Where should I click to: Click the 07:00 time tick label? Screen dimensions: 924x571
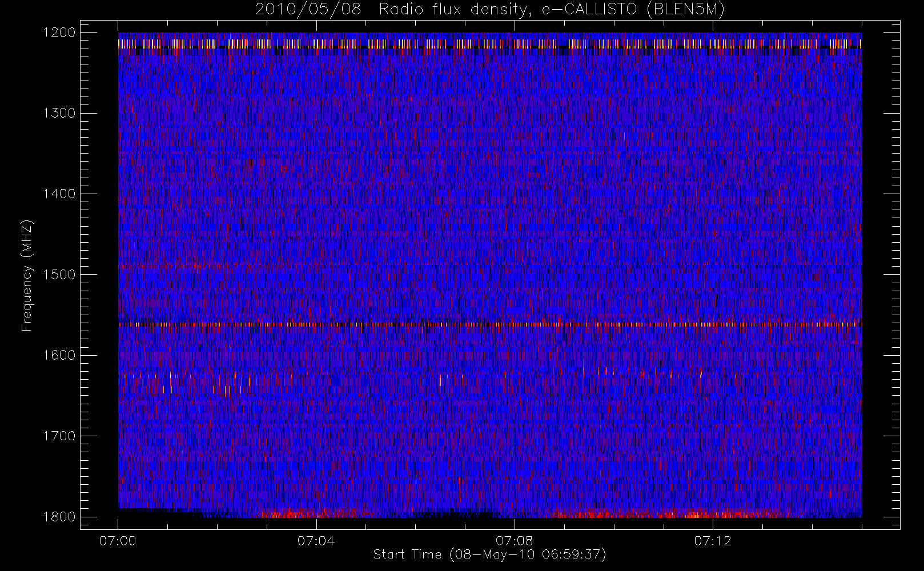coord(118,541)
